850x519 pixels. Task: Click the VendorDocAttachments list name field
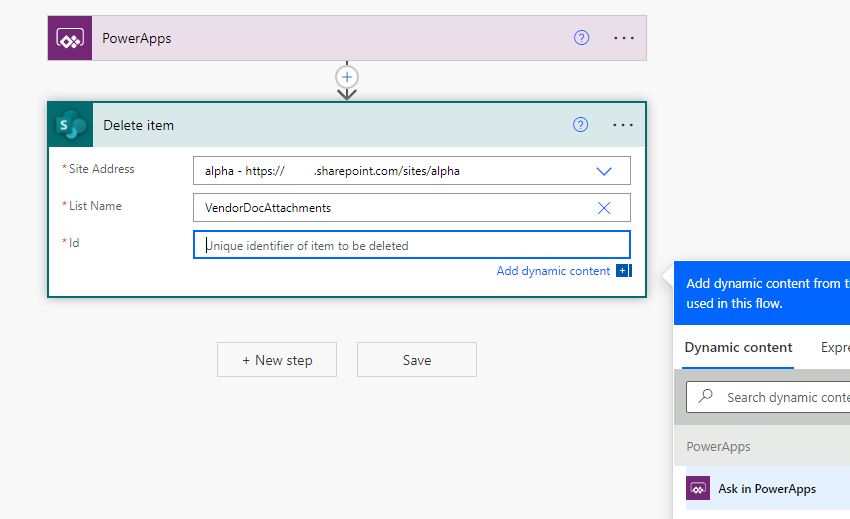click(412, 208)
